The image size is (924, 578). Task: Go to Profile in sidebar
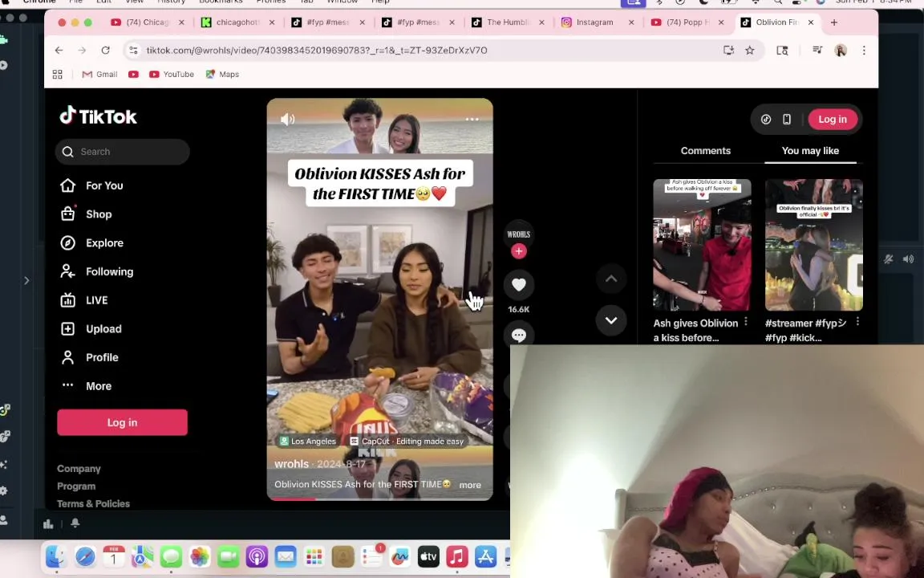point(89,357)
